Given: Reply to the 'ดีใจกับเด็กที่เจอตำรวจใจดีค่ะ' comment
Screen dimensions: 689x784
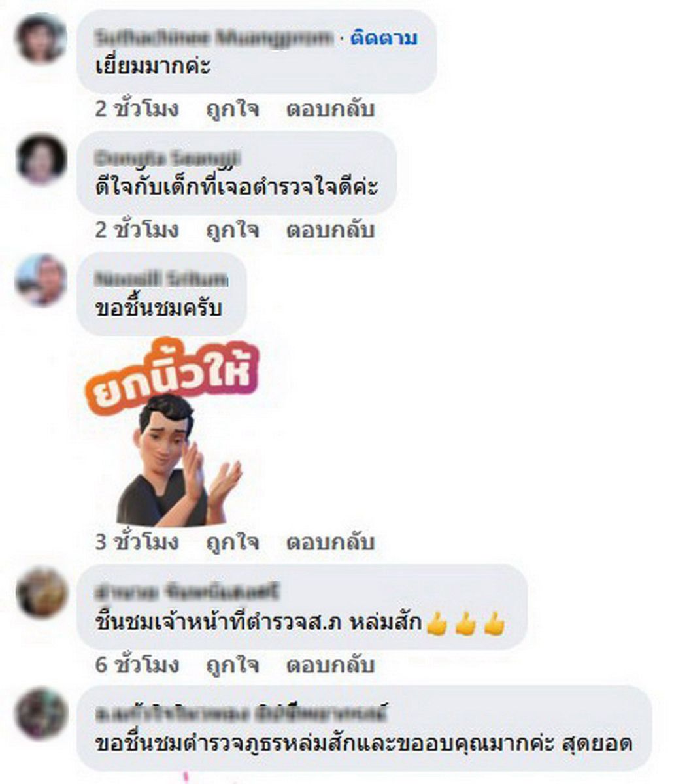Looking at the screenshot, I should coord(330,230).
